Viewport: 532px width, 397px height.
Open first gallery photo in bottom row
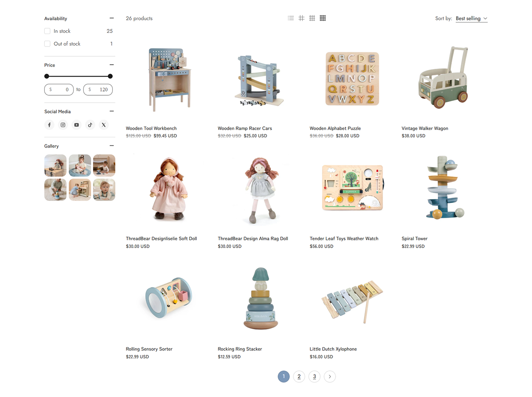click(x=55, y=190)
